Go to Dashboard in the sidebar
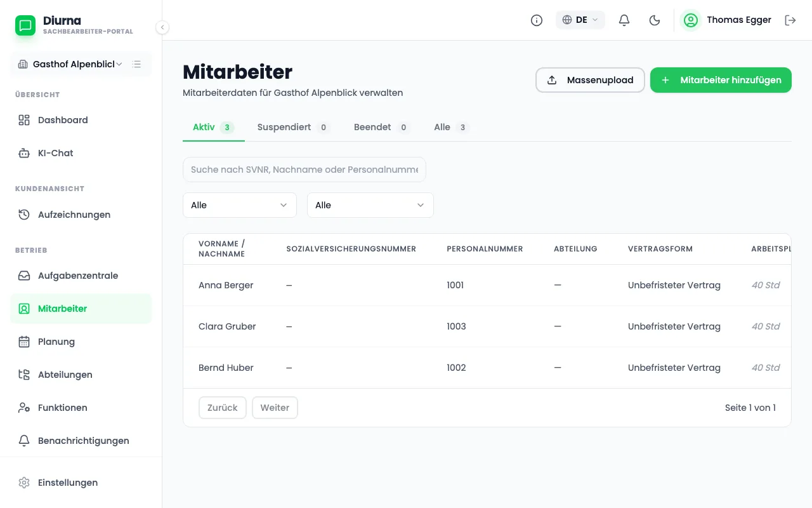This screenshot has width=812, height=508. [81, 120]
